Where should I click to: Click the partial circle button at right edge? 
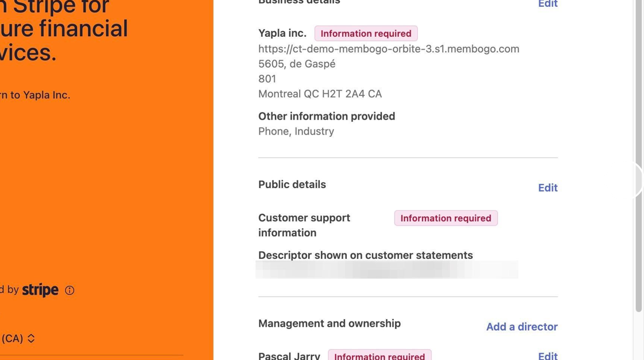638,179
